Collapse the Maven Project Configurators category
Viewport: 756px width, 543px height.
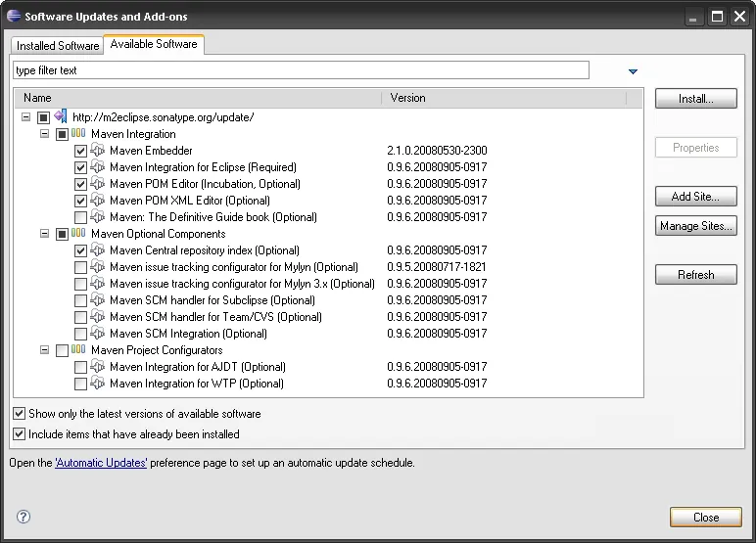[44, 350]
